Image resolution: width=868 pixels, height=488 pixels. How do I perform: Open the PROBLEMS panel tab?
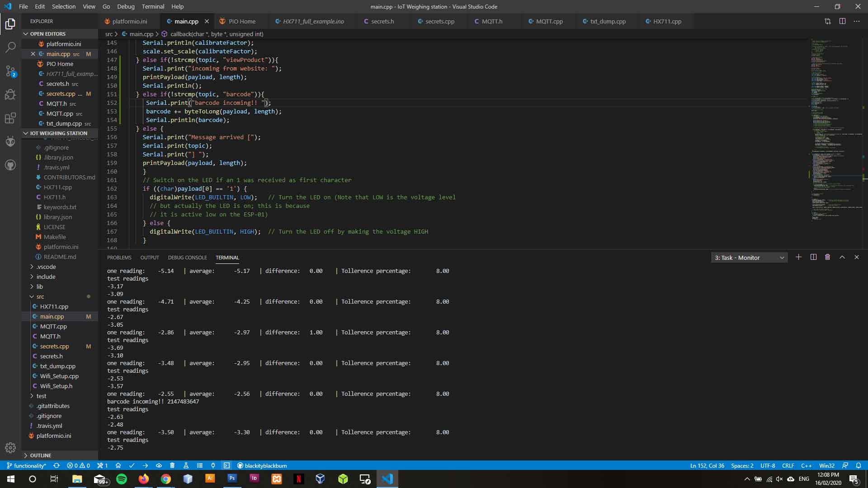(119, 258)
